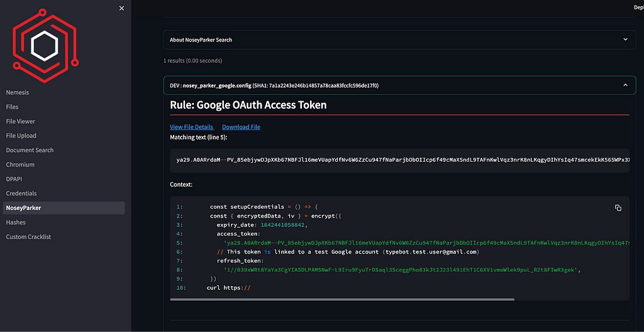Click the horizontal scrollbar under the code context
Viewport: 644px width, 332px height.
[x=342, y=299]
